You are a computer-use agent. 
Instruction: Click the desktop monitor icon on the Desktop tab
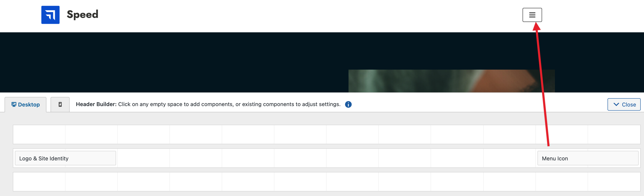[14, 104]
